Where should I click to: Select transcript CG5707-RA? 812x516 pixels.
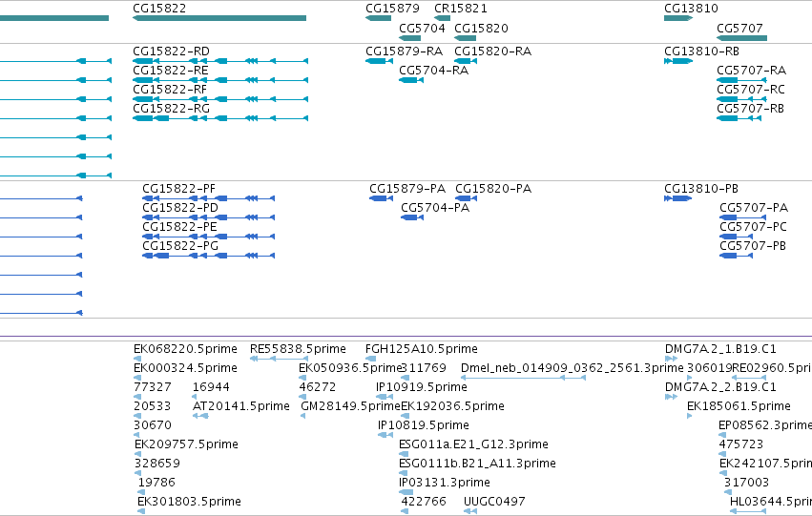(741, 80)
